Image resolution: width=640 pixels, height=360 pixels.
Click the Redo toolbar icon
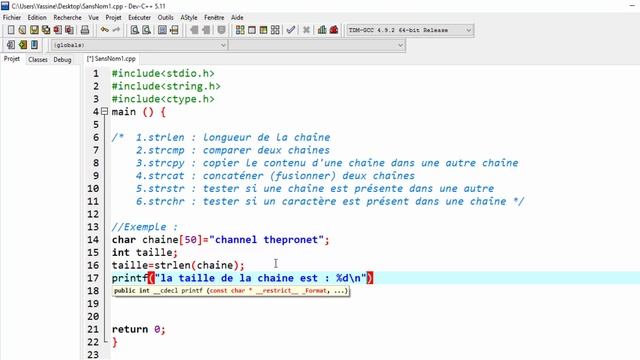[116, 30]
